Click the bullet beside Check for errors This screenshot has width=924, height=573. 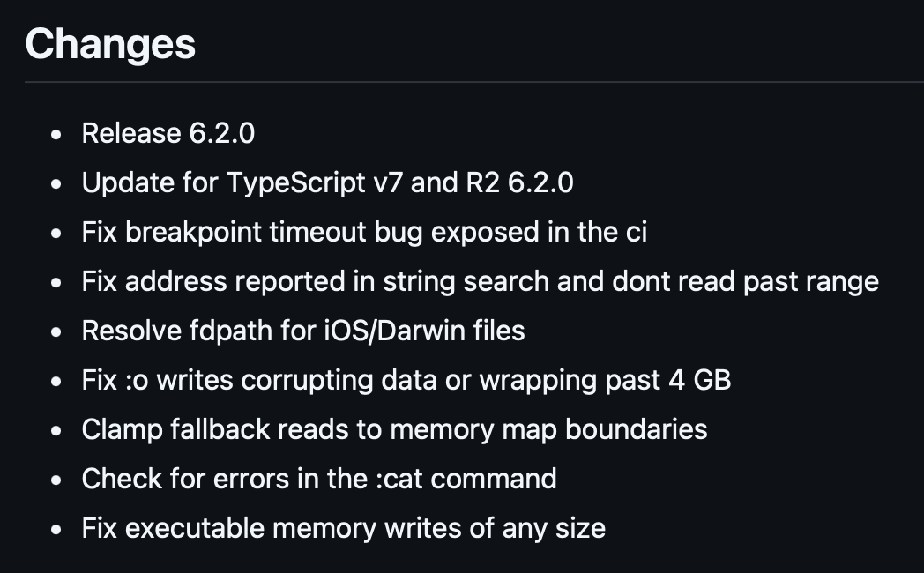[x=56, y=480]
